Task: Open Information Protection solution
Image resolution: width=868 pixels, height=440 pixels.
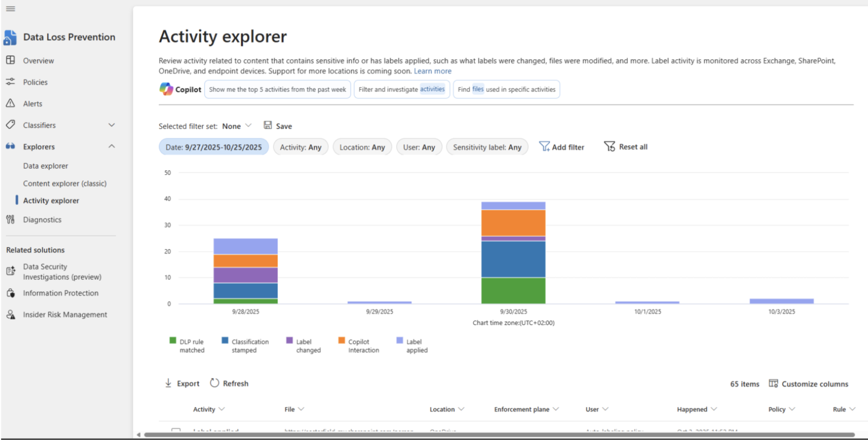Action: 61,293
